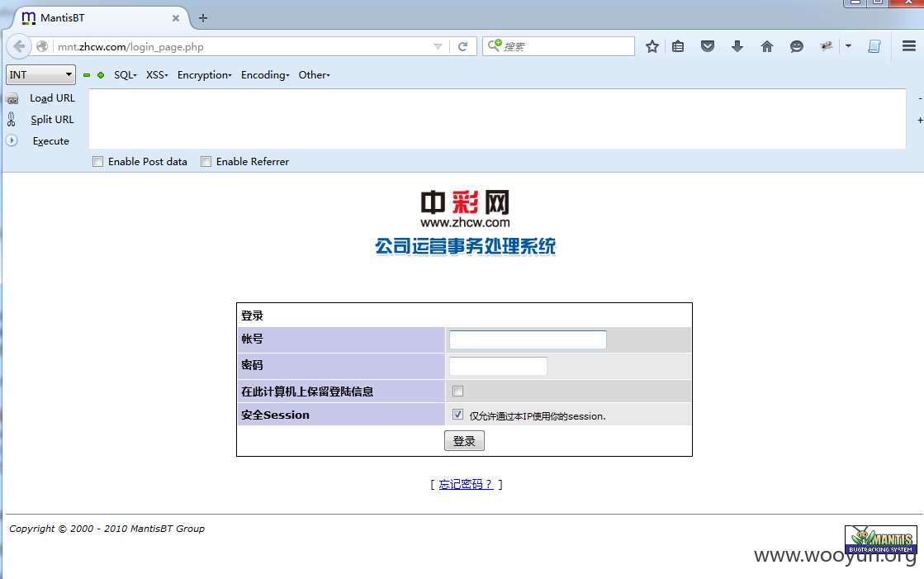Screen dimensions: 924x579
Task: Click the Split URL button
Action: tap(53, 120)
